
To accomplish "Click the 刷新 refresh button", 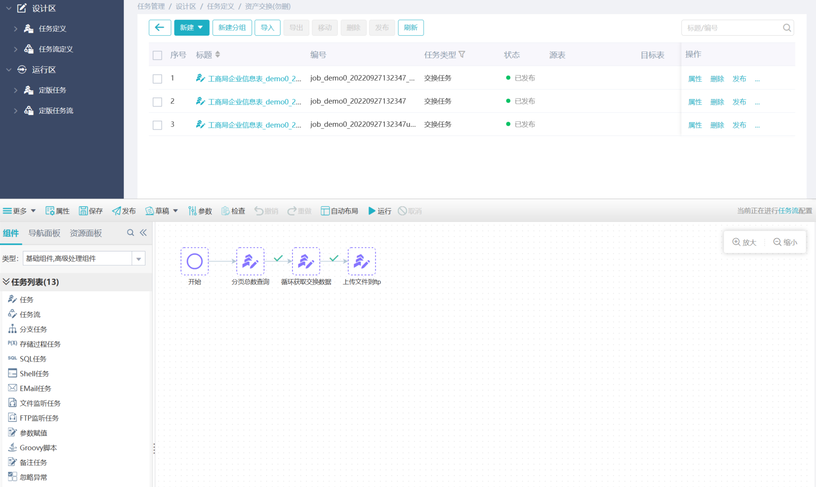I will click(410, 28).
